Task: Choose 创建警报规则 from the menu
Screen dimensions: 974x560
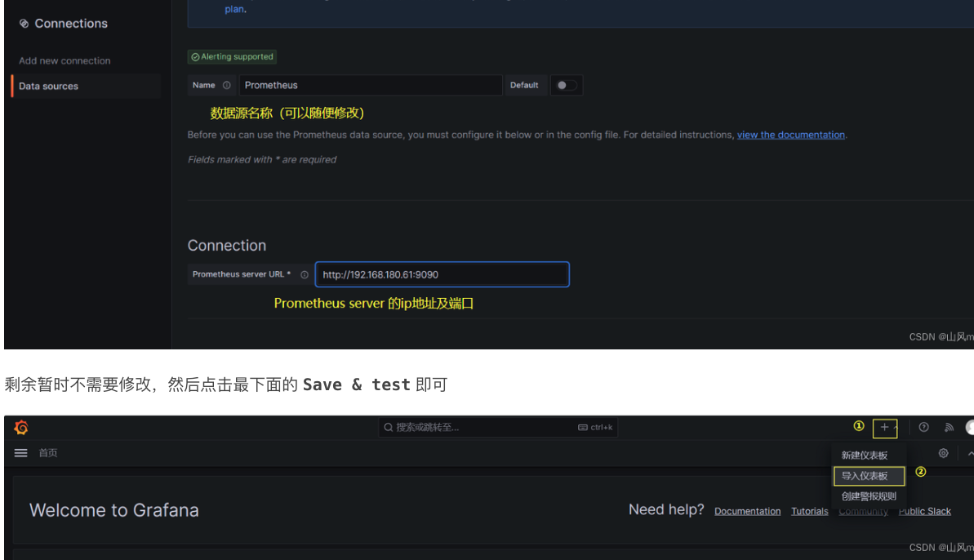Action: [869, 496]
